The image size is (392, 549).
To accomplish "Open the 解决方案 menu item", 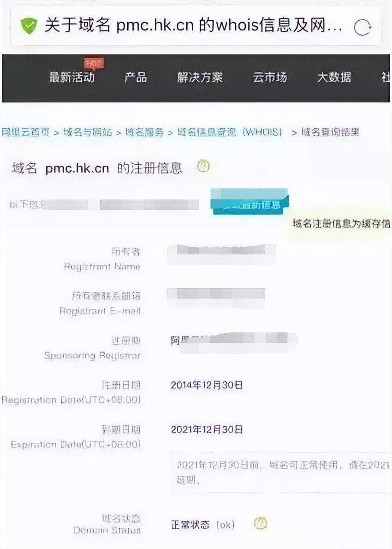I will click(x=200, y=77).
